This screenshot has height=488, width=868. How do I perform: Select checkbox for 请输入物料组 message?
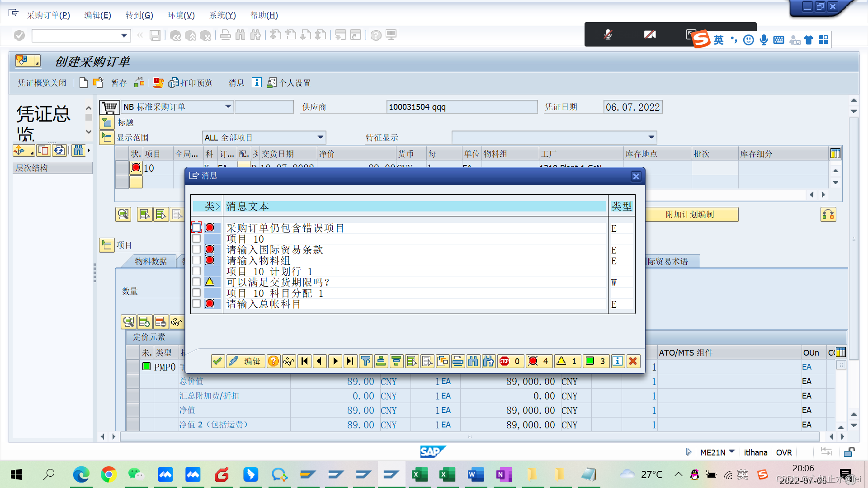pos(196,260)
